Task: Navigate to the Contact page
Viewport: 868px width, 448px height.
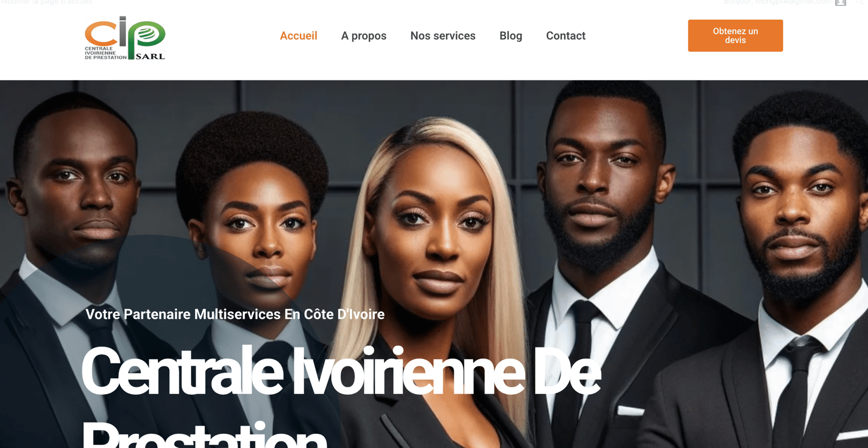Action: [565, 36]
